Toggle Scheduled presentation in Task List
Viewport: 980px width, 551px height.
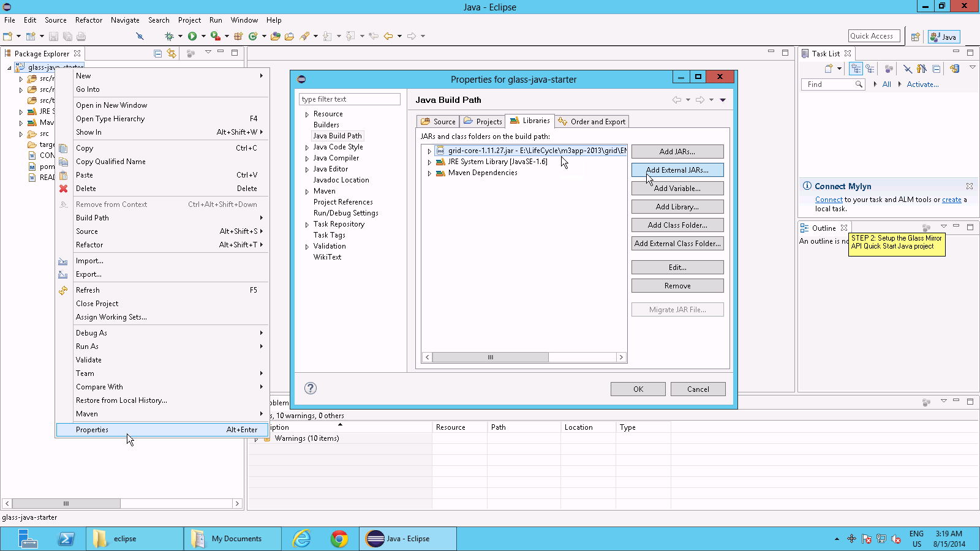click(870, 69)
